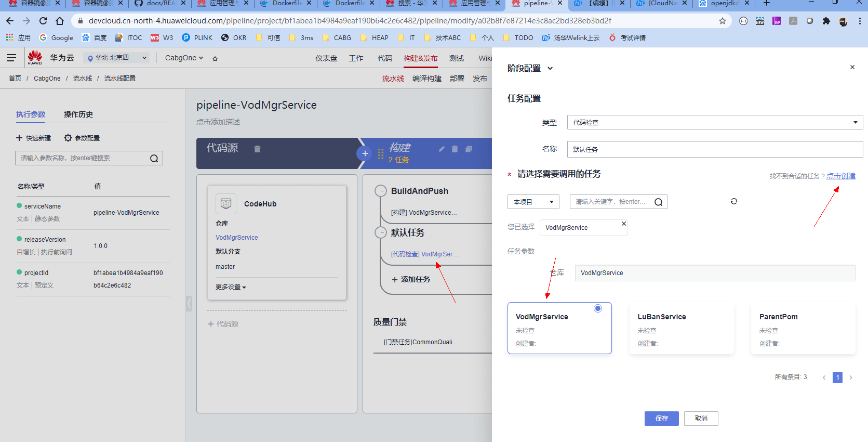Remove selected VodMgrService tag
The height and width of the screenshot is (442, 868).
[624, 224]
